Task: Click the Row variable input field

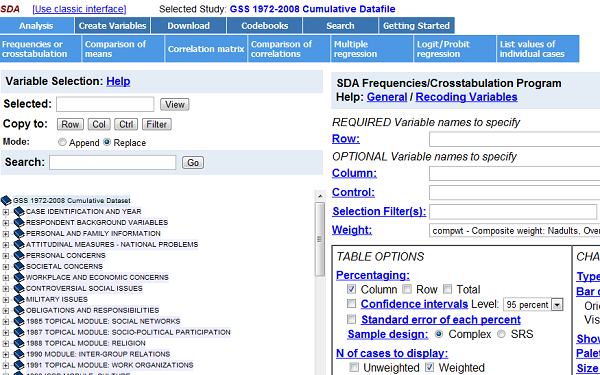Action: tap(514, 139)
